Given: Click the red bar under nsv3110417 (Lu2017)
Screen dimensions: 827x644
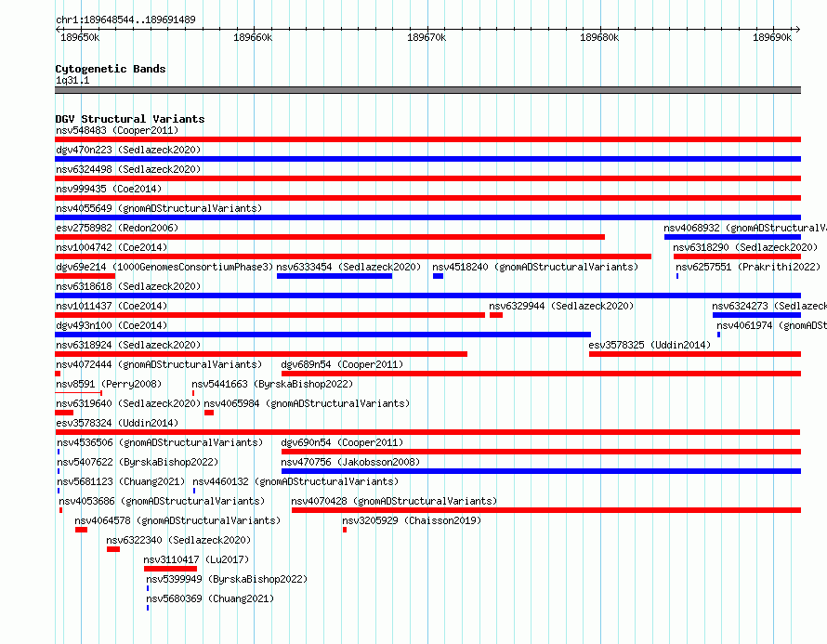Looking at the screenshot, I should [170, 569].
